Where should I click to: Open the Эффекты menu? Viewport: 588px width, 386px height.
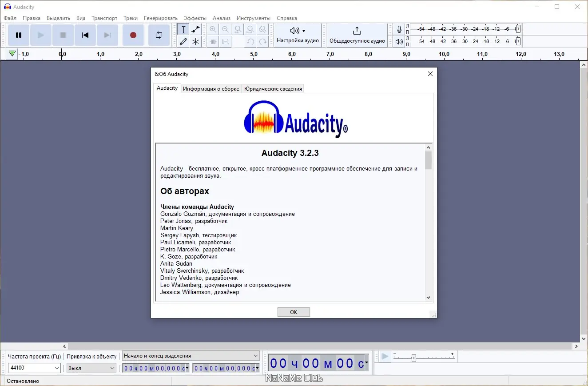(x=195, y=18)
